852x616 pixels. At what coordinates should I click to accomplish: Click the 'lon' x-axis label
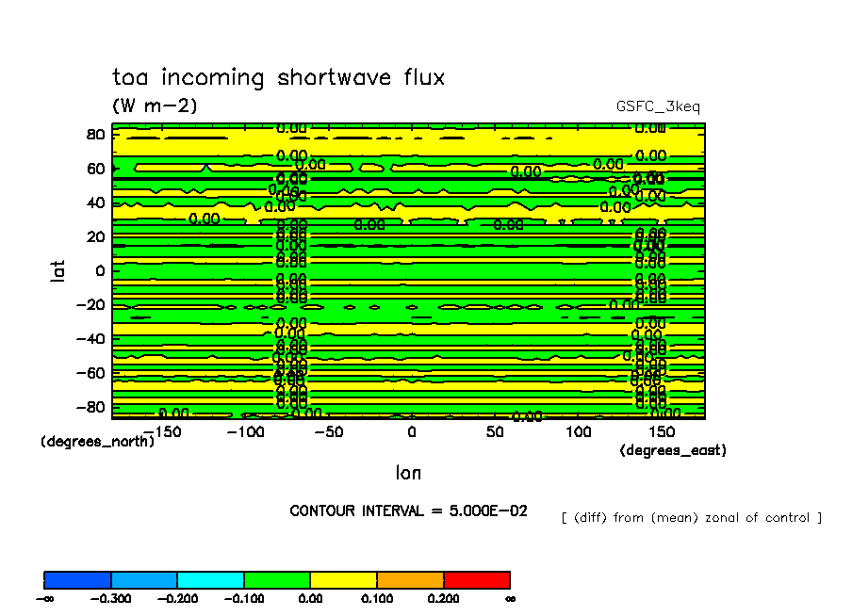pos(408,473)
